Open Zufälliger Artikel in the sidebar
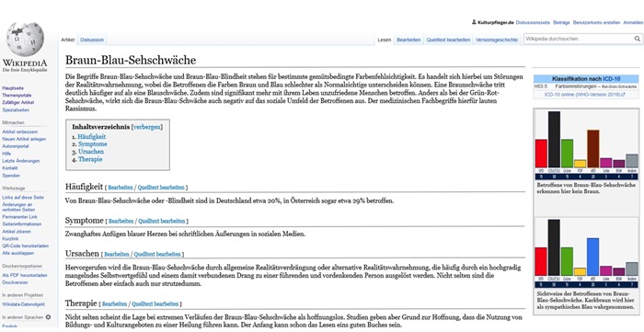 [18, 103]
